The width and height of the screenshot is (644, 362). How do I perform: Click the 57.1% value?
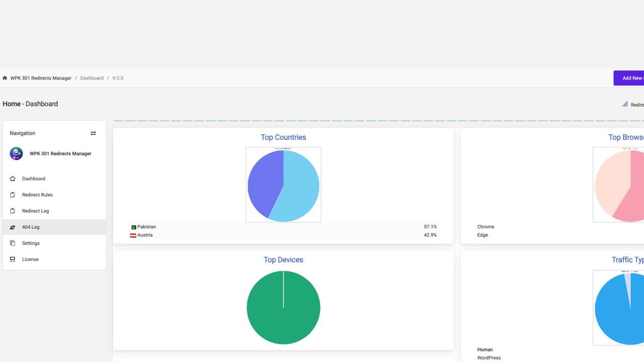[430, 227]
